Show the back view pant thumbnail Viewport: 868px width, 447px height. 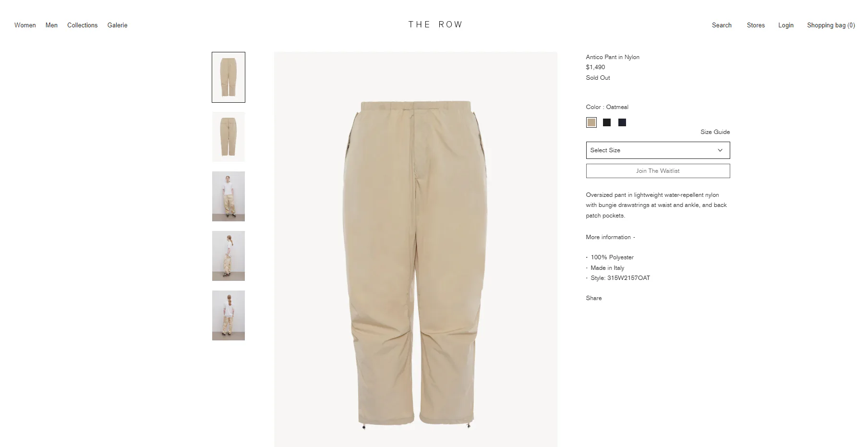229,137
